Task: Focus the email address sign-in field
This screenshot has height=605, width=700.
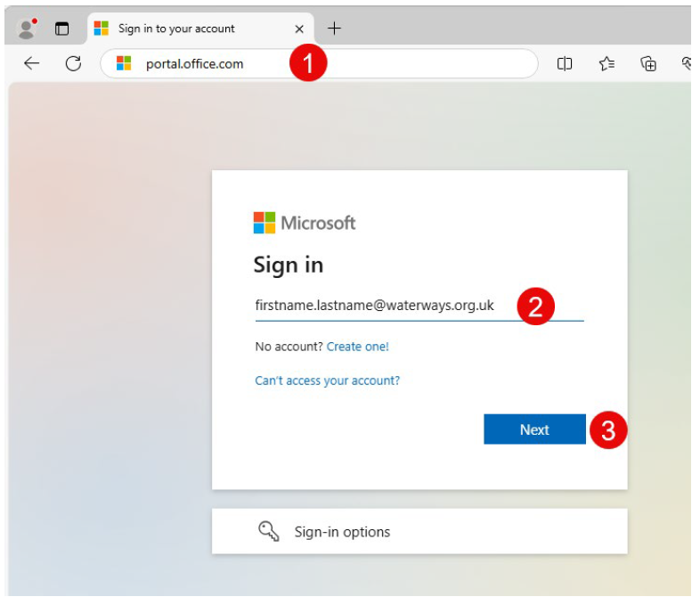Action: click(419, 306)
